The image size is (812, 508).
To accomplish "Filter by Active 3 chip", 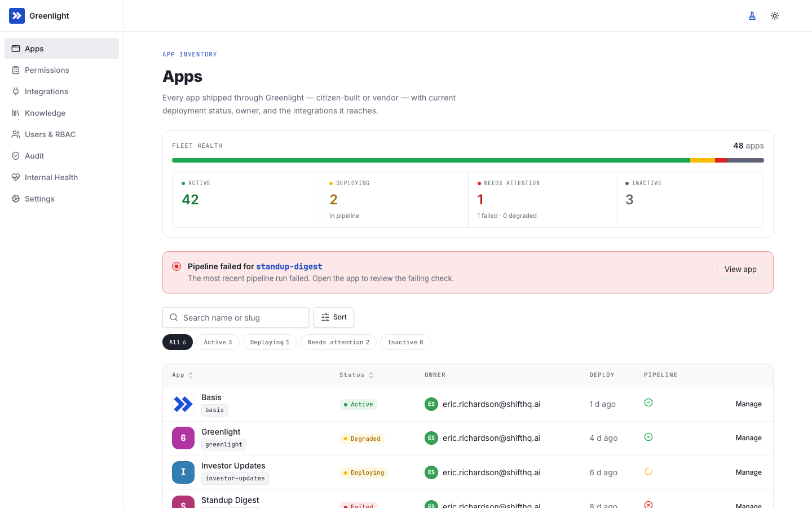I will click(218, 342).
